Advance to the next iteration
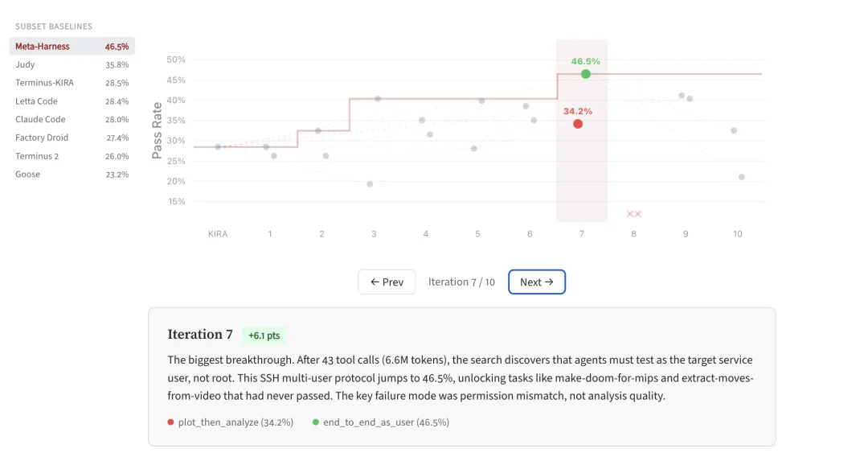Viewport: 868px width, 469px height. [x=537, y=282]
